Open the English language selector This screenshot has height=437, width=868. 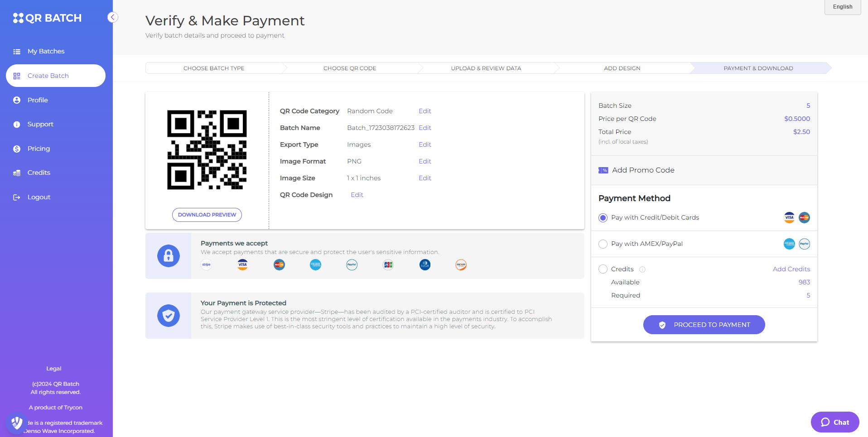click(843, 7)
